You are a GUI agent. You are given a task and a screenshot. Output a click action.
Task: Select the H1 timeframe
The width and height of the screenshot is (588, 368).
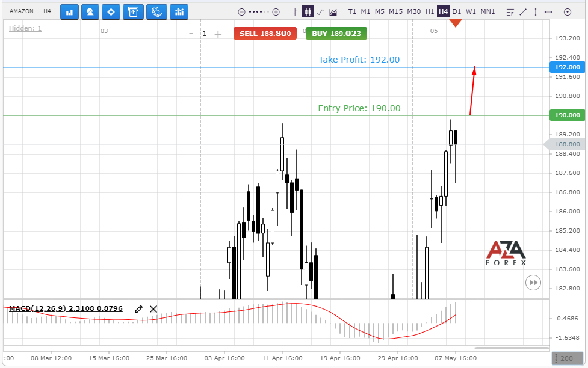[x=430, y=11]
